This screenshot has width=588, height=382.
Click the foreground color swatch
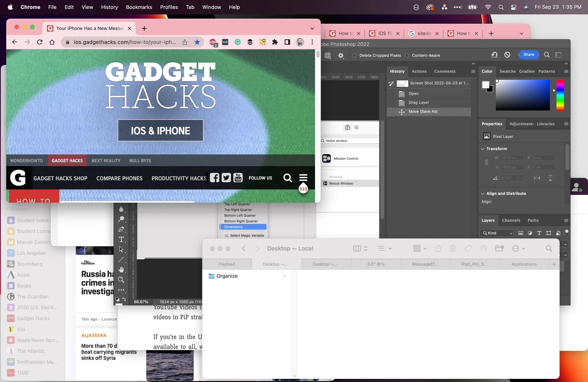[486, 85]
